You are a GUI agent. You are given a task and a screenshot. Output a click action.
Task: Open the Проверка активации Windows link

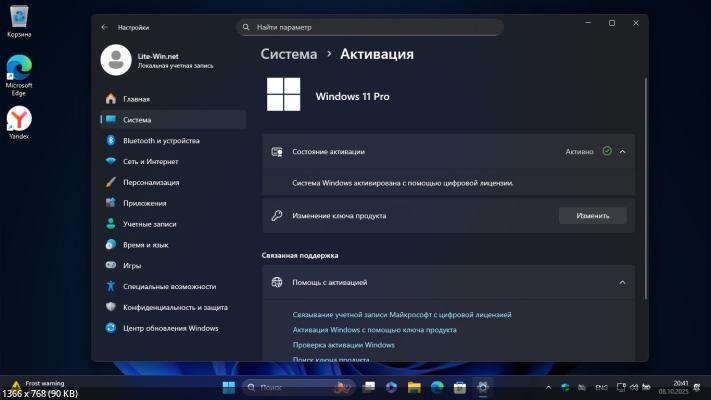[343, 345]
